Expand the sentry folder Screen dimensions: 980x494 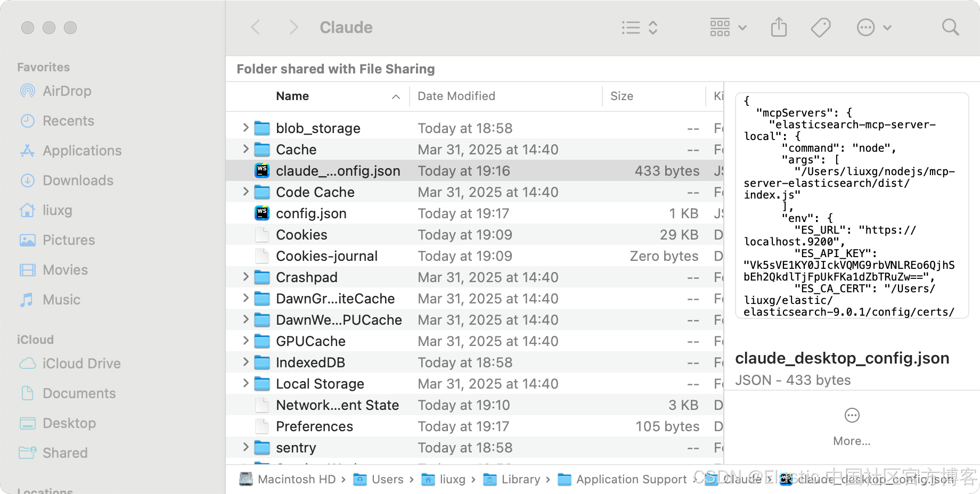[246, 447]
